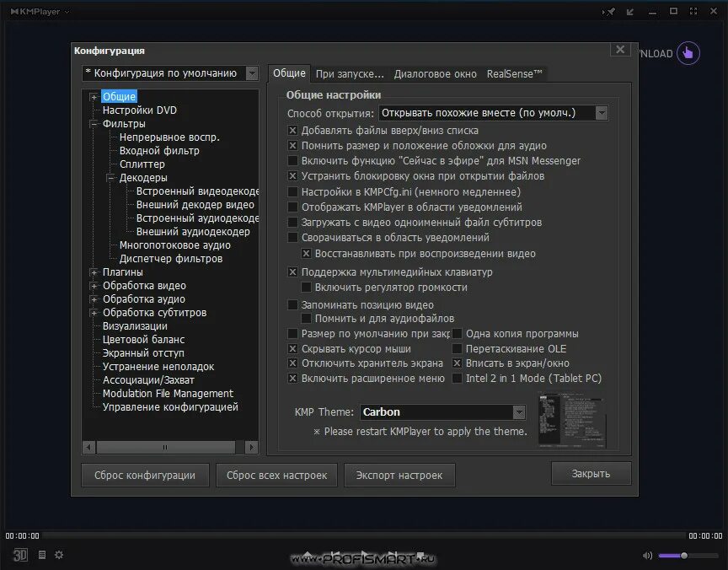Select Диспетчер фильтров in tree
This screenshot has width=728, height=570.
tap(171, 258)
